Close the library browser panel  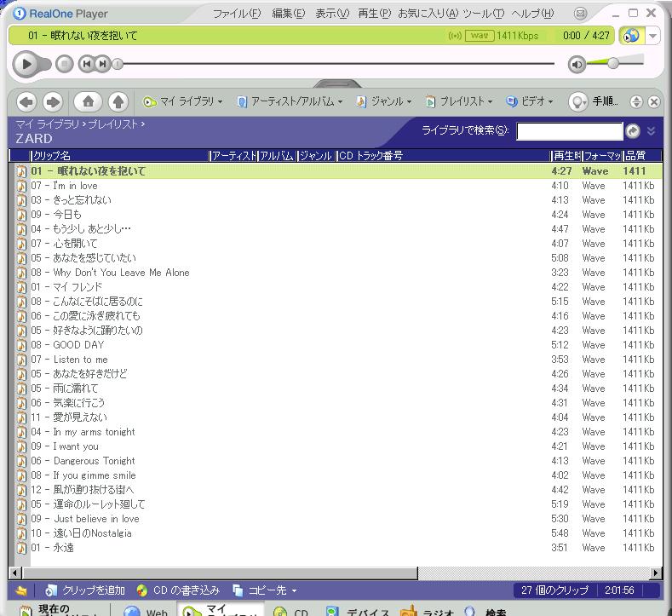[653, 102]
